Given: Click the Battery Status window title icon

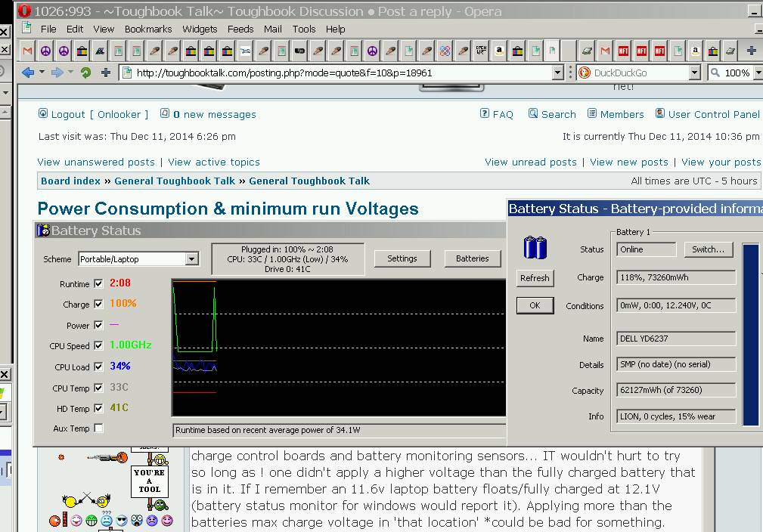Looking at the screenshot, I should 43,230.
